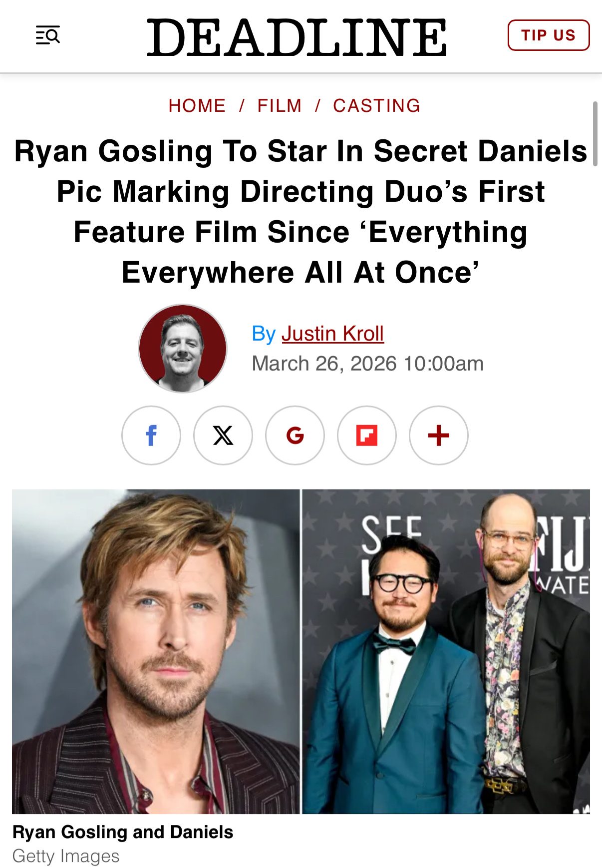Tap the Google share icon
The width and height of the screenshot is (602, 868).
[x=295, y=435]
